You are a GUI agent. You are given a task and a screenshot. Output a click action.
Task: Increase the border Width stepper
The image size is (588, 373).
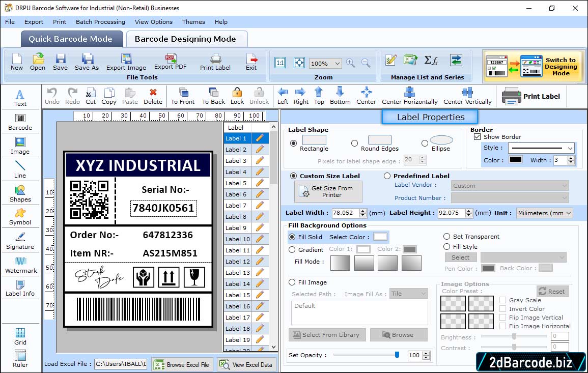(x=571, y=158)
